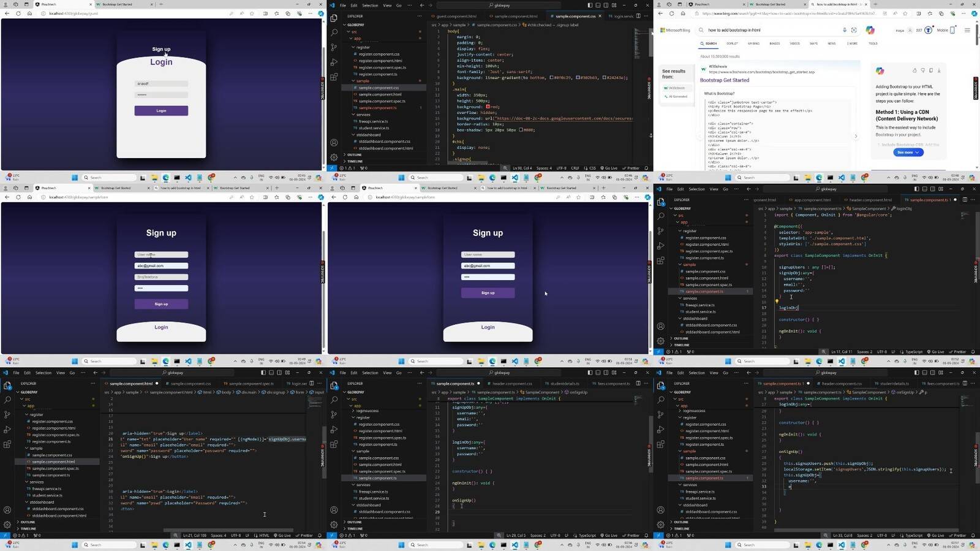This screenshot has width=980, height=551.
Task: Toggle Primary Side Bar in VS Code window at Ln 33
Action: (x=916, y=373)
